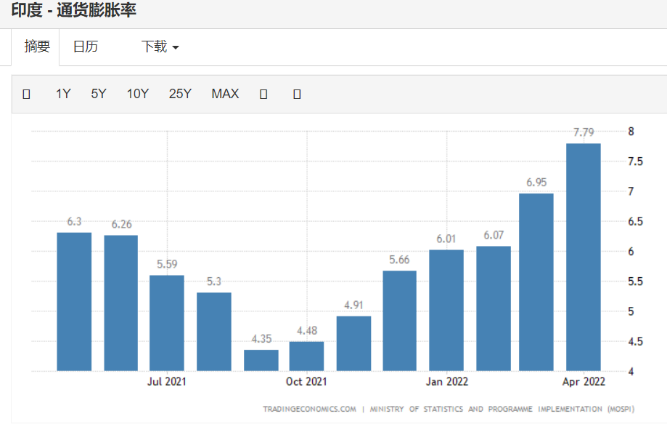Screen dimensions: 668x435
Task: Click the bar labeled 4.48
Action: 306,356
